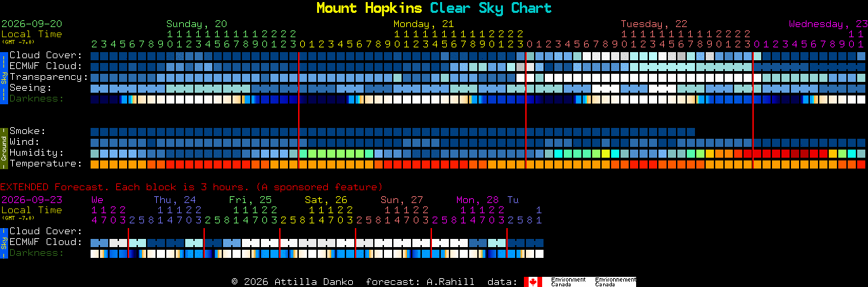
Task: Click the olive Ground sidebar strip
Action: [3, 148]
